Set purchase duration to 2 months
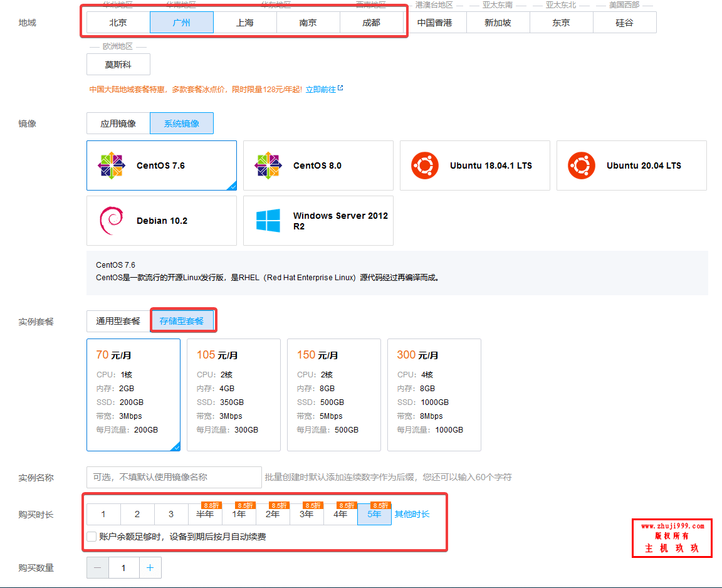 click(137, 514)
